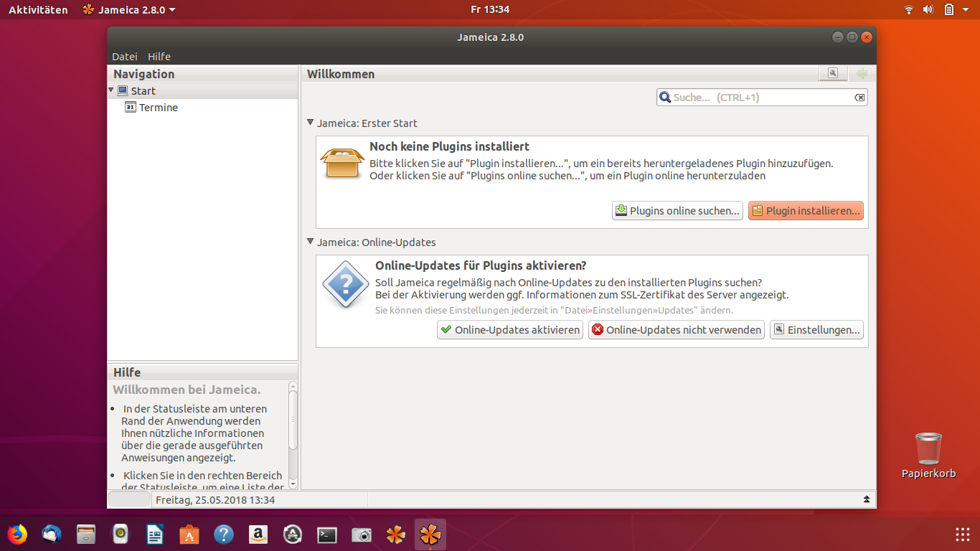Open the Screenshot camera dock icon
The width and height of the screenshot is (980, 551).
coord(362,534)
